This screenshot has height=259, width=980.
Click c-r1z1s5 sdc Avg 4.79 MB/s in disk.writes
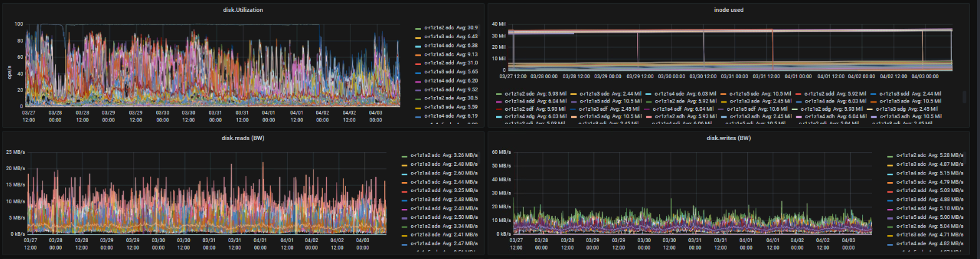[x=929, y=182]
